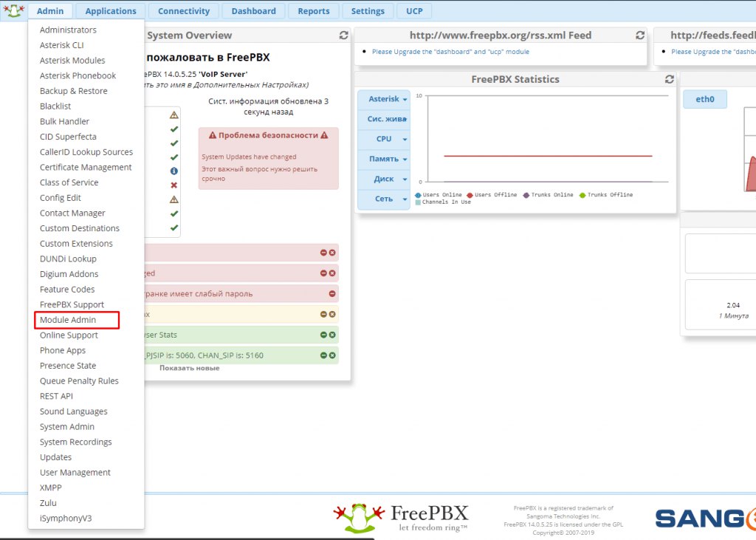This screenshot has width=756, height=540.
Task: Refresh the FreePBX Statistics panel
Action: 669,79
